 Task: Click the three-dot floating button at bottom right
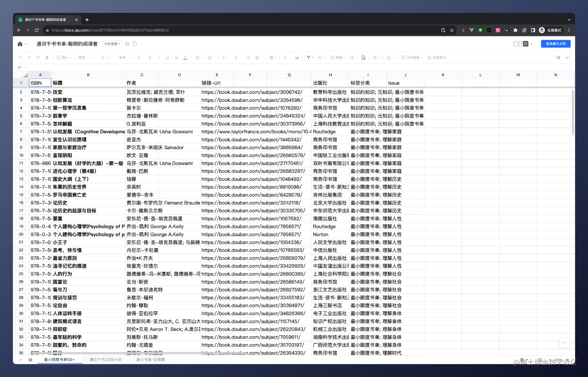pos(565,343)
